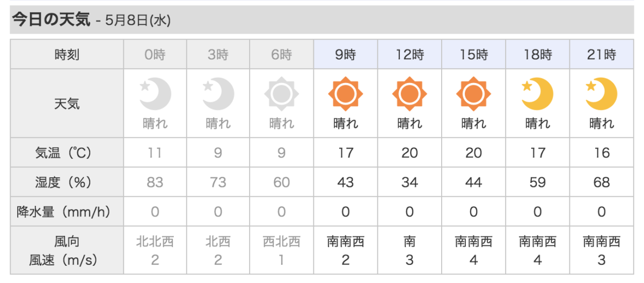Click the orange sun icon at 15時

[473, 94]
